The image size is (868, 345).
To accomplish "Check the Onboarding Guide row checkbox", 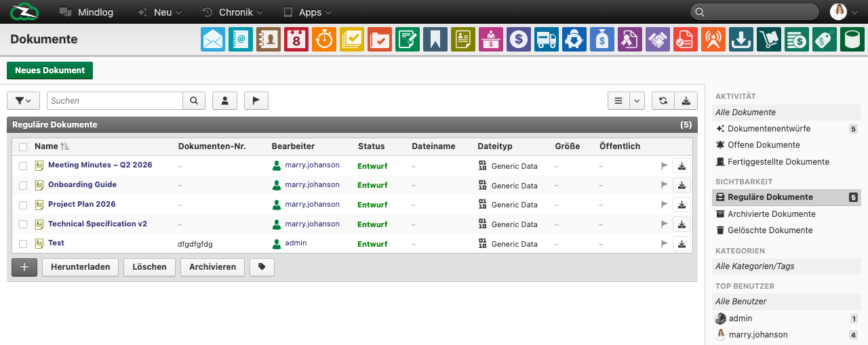I will (23, 185).
